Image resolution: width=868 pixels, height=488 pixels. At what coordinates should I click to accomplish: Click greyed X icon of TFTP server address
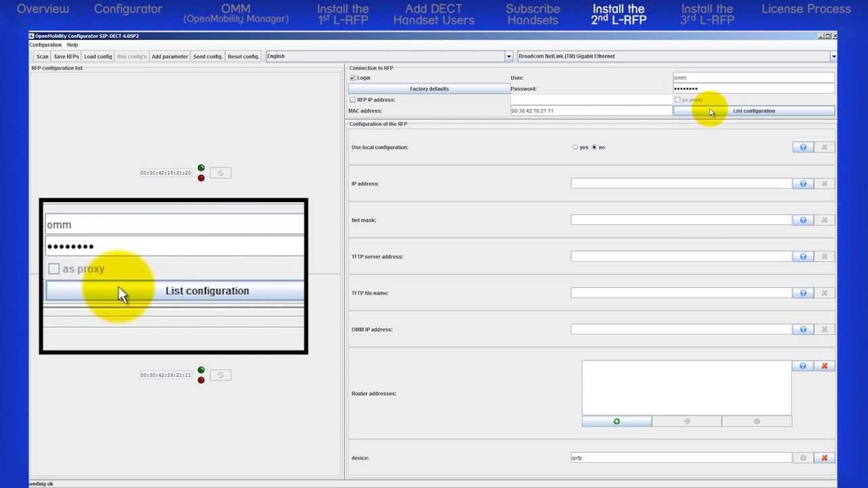pyautogui.click(x=825, y=256)
